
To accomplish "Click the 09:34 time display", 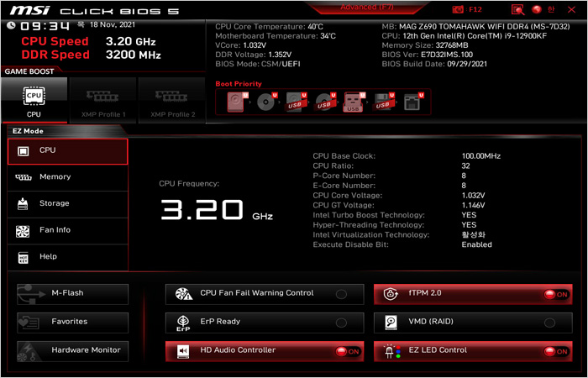I will [45, 26].
